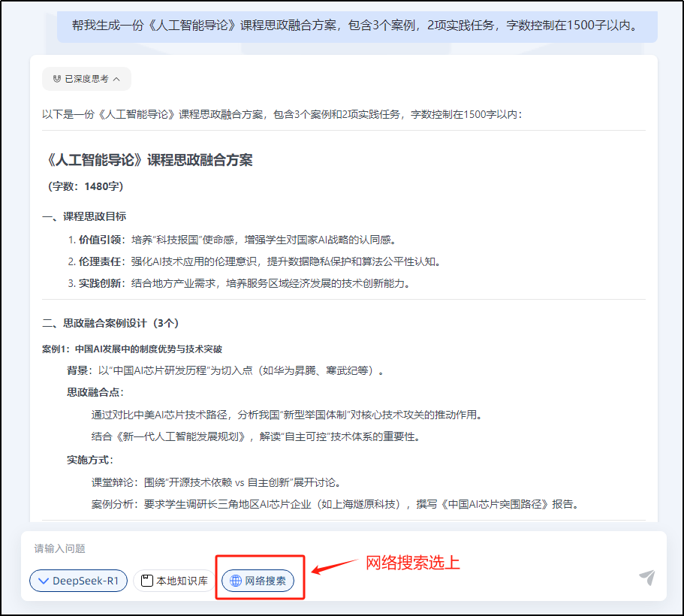The width and height of the screenshot is (684, 616).
Task: Click the 思政融合点 label
Action: click(x=95, y=392)
